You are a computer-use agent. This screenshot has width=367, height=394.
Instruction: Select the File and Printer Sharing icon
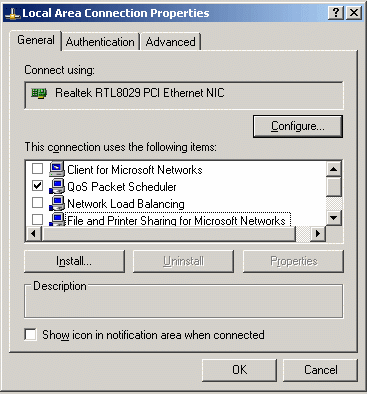point(57,219)
